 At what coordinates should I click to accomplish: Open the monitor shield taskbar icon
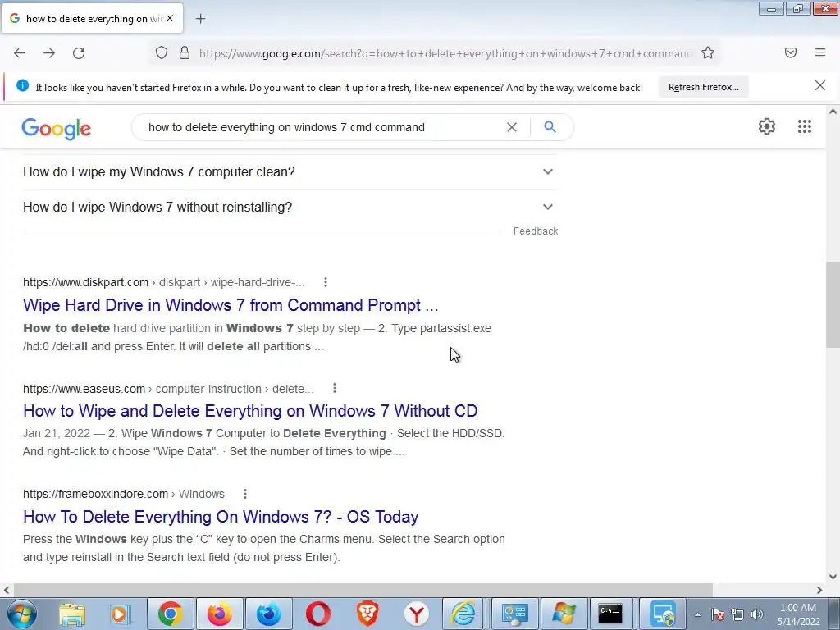tap(663, 614)
